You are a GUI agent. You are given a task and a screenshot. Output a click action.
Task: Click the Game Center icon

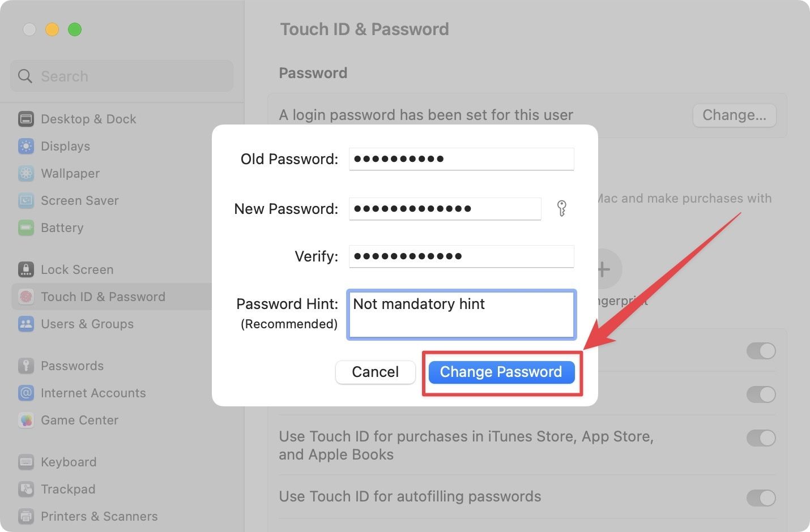coord(26,420)
